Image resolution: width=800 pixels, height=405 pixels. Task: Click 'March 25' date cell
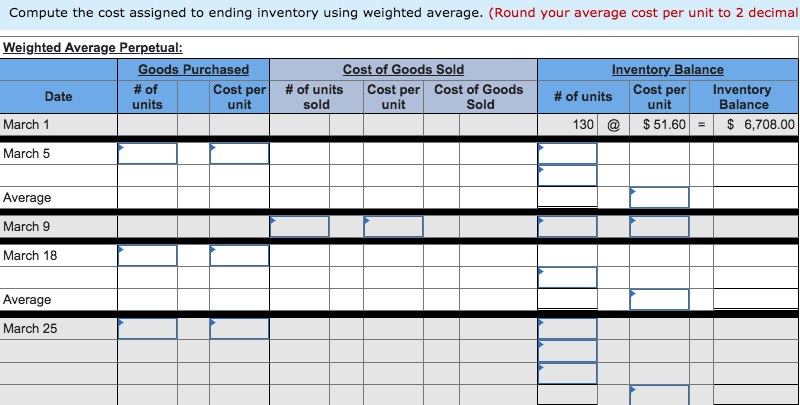[59, 329]
